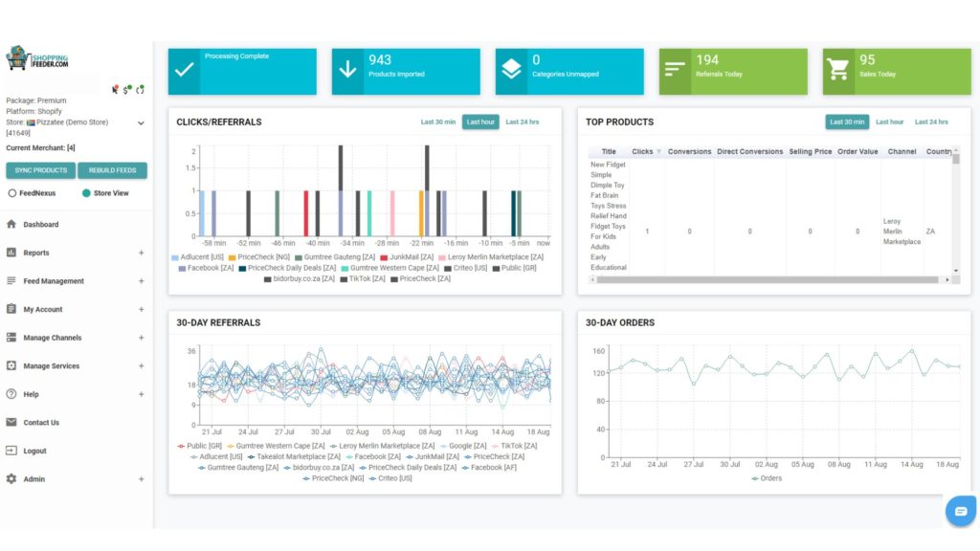Expand the Manage Channels plus sign
The width and height of the screenshot is (980, 551).
(142, 338)
